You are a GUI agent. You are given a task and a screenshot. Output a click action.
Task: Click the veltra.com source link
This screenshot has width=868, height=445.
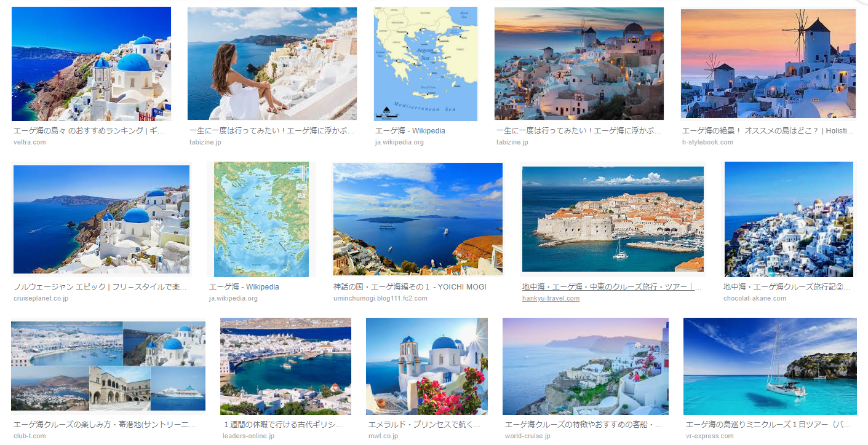coord(30,142)
